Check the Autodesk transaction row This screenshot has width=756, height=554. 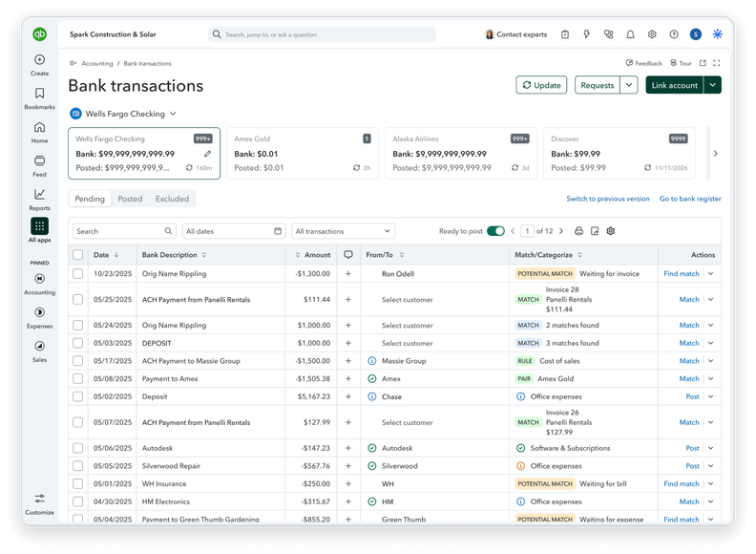click(77, 448)
